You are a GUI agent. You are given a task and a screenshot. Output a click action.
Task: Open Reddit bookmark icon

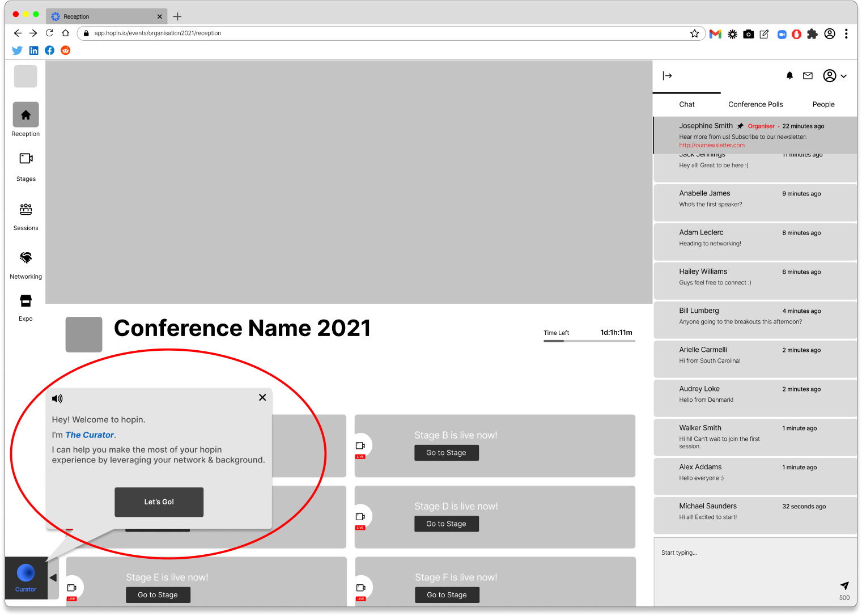tap(66, 50)
